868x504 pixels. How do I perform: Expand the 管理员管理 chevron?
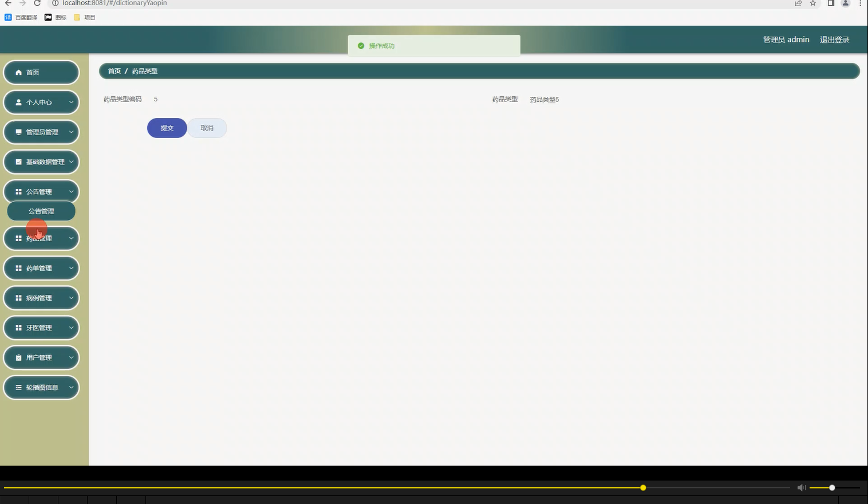click(x=71, y=132)
